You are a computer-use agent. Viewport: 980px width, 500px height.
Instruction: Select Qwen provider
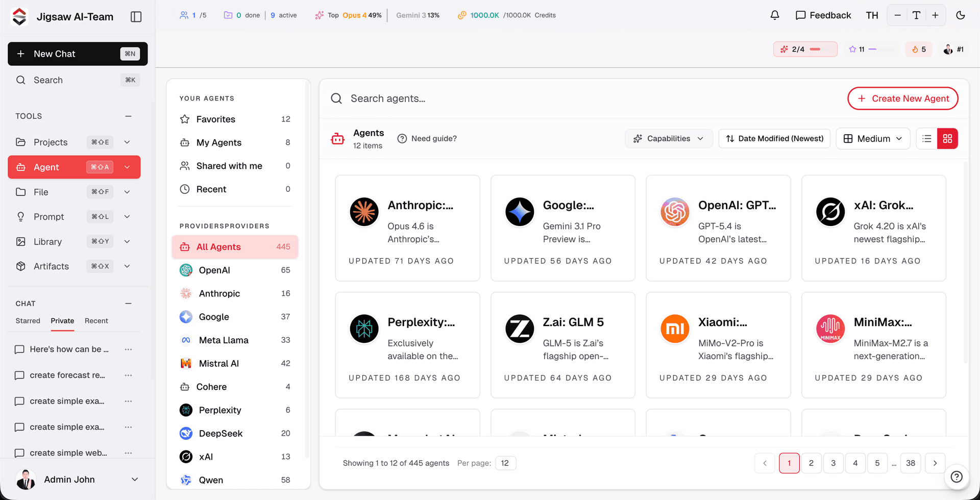(235, 480)
